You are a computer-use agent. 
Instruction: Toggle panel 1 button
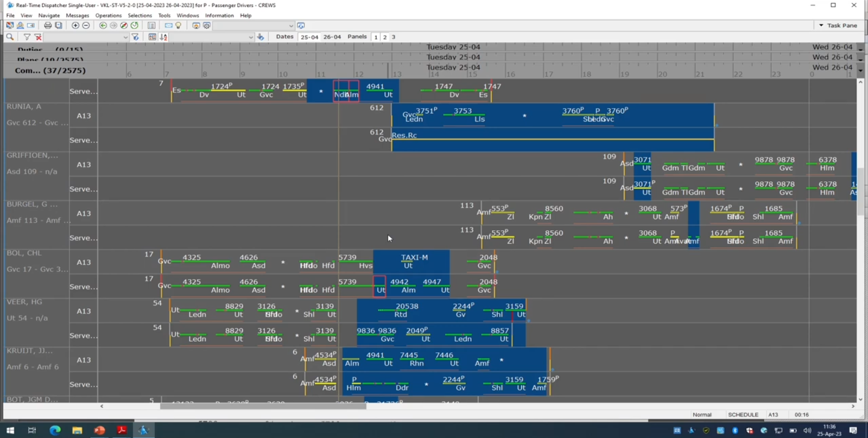376,37
